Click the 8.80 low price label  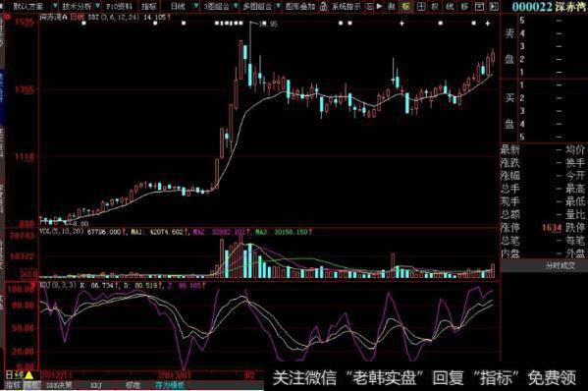pos(80,224)
